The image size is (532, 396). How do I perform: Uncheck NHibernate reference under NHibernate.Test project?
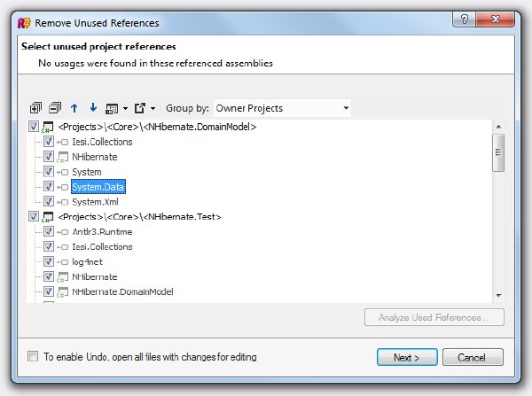coord(48,276)
